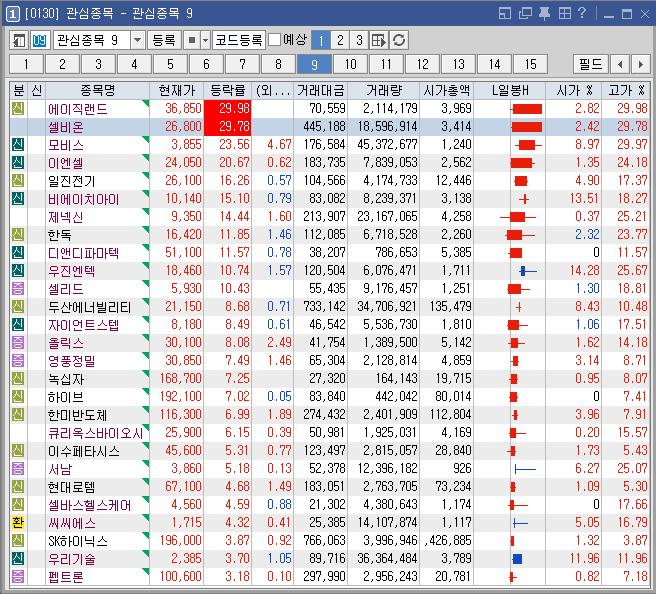Click the 증 badge in 영풍정밀 row
This screenshot has height=594, width=656.
click(x=18, y=361)
